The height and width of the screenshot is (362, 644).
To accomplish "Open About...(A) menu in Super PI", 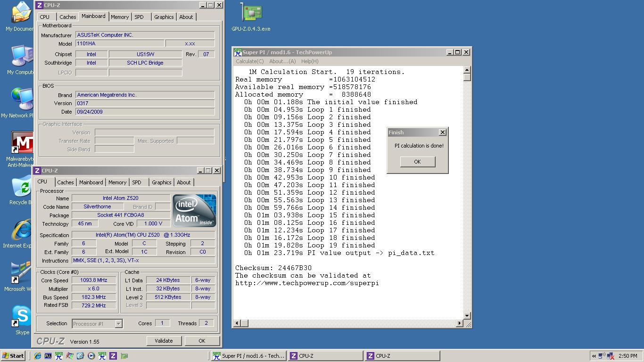I will click(x=282, y=61).
